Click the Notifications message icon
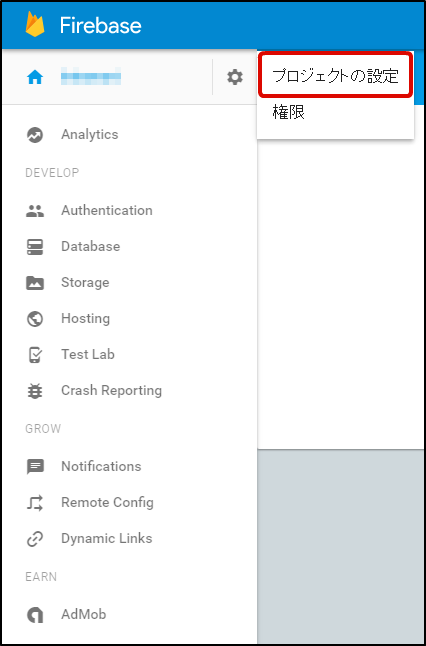 (35, 467)
